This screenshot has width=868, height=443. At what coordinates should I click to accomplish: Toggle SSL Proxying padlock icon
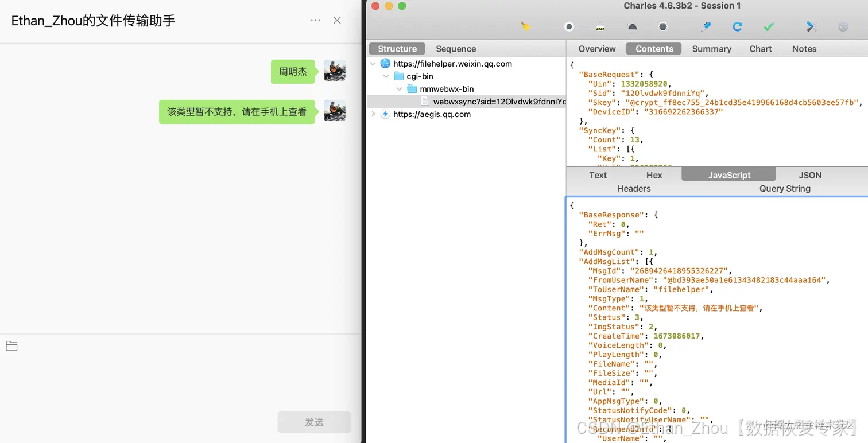[600, 26]
